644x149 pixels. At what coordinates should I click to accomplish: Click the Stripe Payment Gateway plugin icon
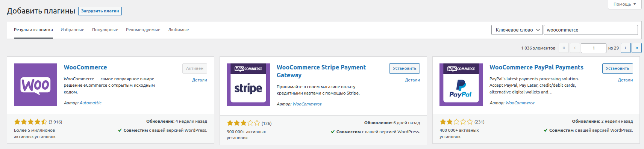pos(248,85)
